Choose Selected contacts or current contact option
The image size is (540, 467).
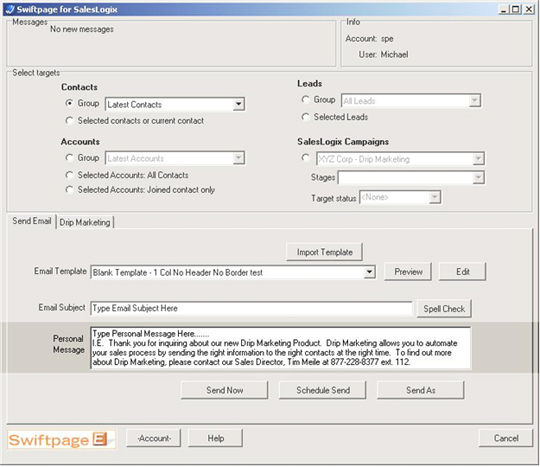(69, 121)
